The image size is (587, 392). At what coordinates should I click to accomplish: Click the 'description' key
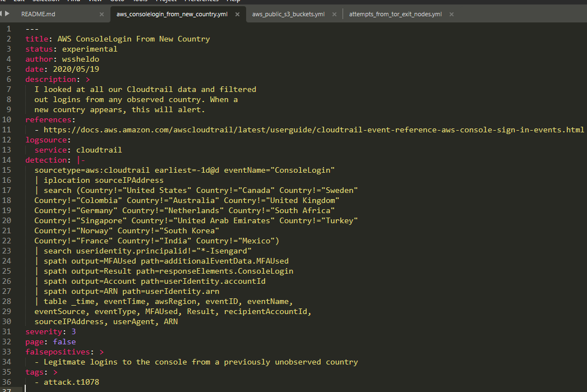click(x=50, y=80)
